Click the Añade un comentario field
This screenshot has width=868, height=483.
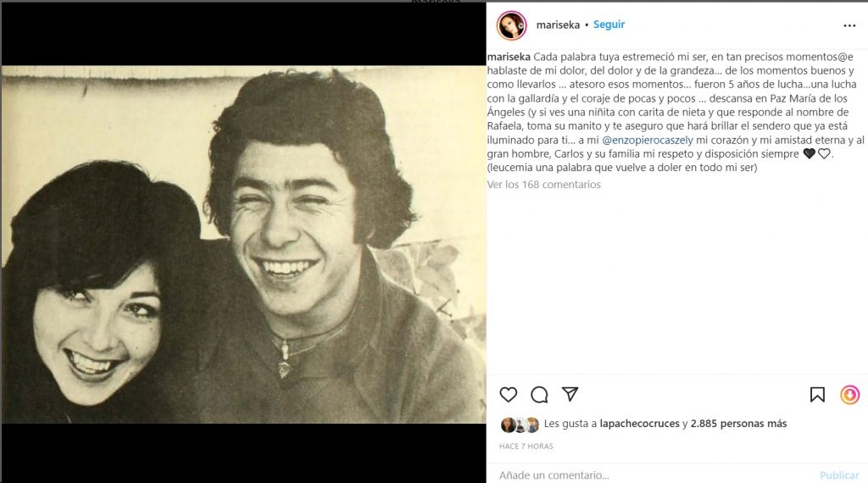tap(654, 475)
